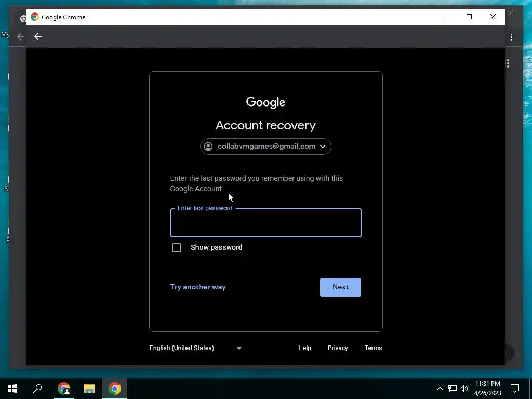Screen dimensions: 532x399
Task: Close the Google Chrome popup window
Action: coord(493,17)
